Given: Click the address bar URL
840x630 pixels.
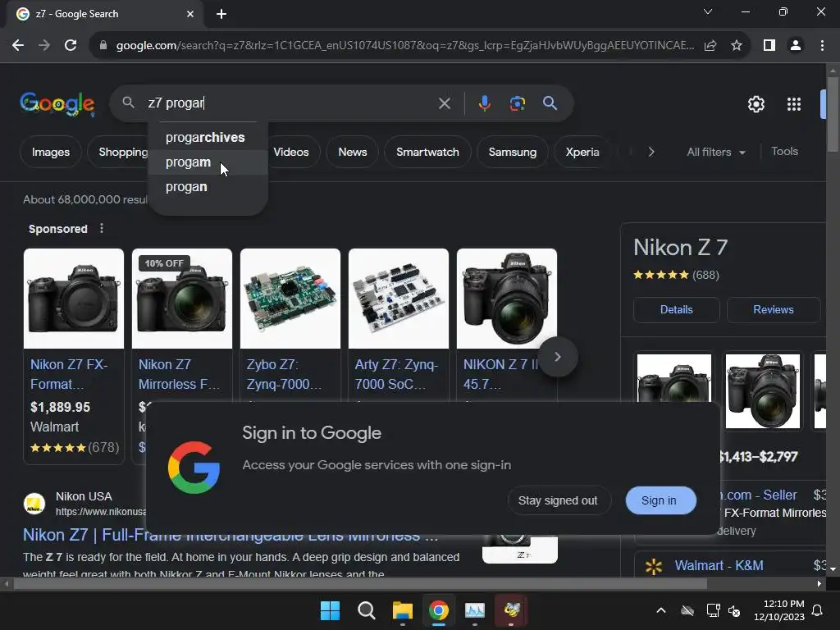Looking at the screenshot, I should 404,46.
